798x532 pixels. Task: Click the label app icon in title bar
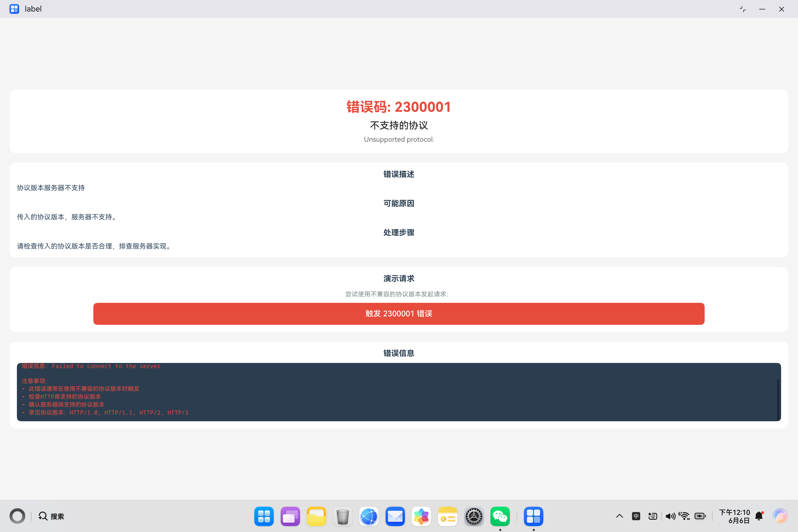[x=14, y=9]
